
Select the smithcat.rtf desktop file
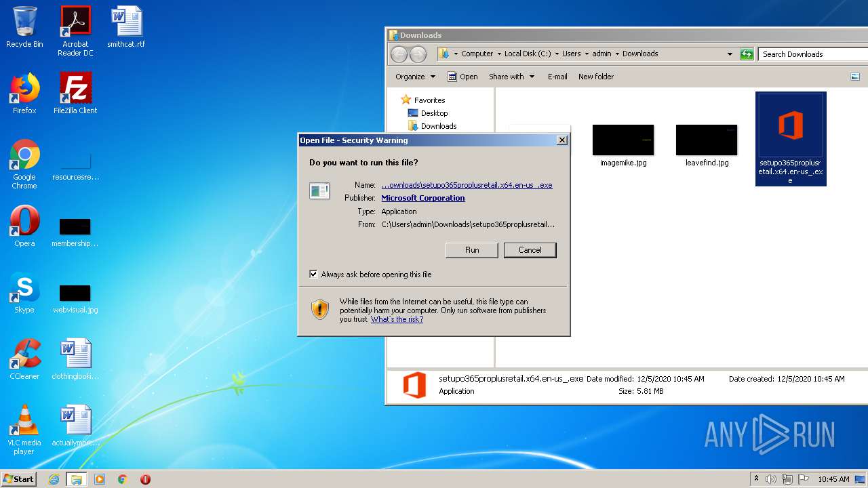[126, 27]
